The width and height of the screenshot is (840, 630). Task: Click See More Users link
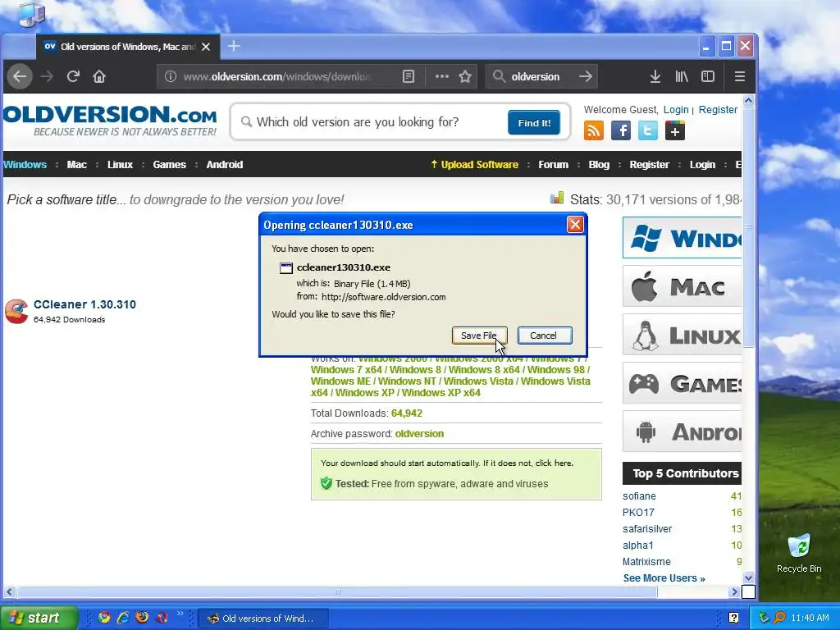point(664,578)
